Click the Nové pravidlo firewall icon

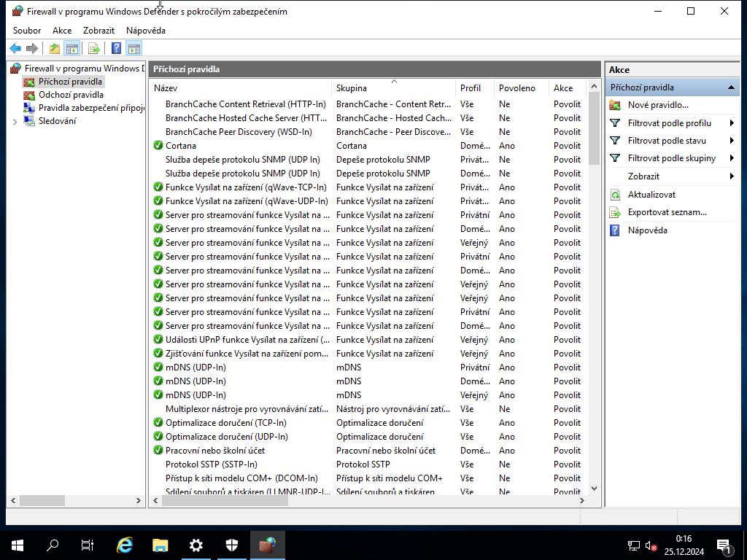tap(616, 104)
